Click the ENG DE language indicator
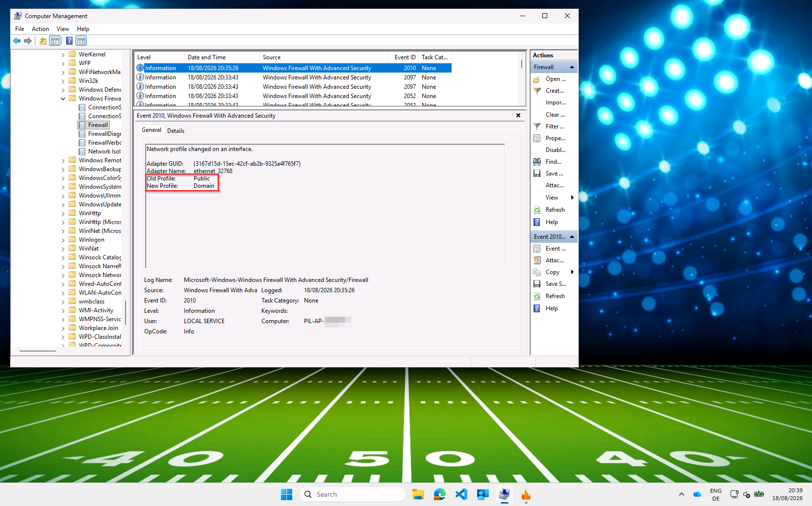812x506 pixels. tap(716, 494)
